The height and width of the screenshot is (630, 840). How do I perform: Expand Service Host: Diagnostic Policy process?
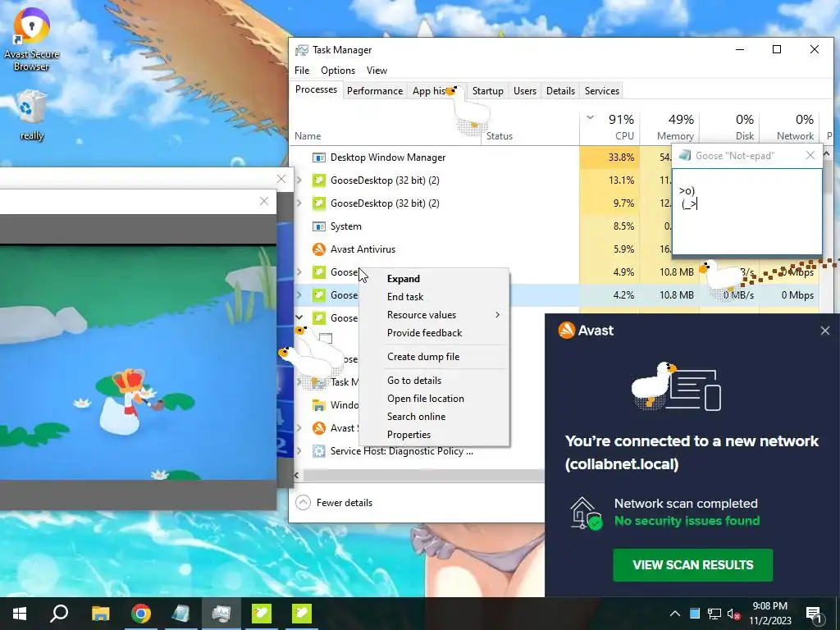click(299, 451)
